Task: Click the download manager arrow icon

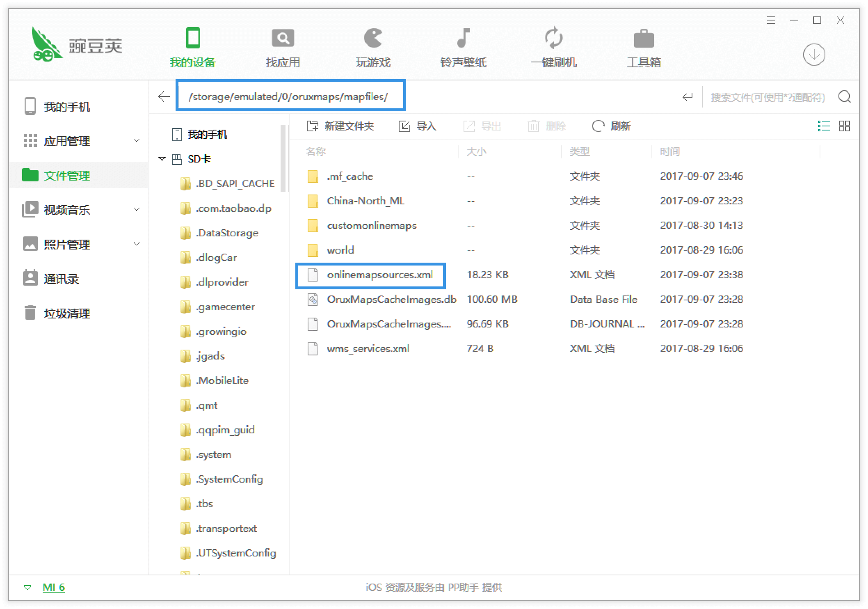Action: coord(814,55)
